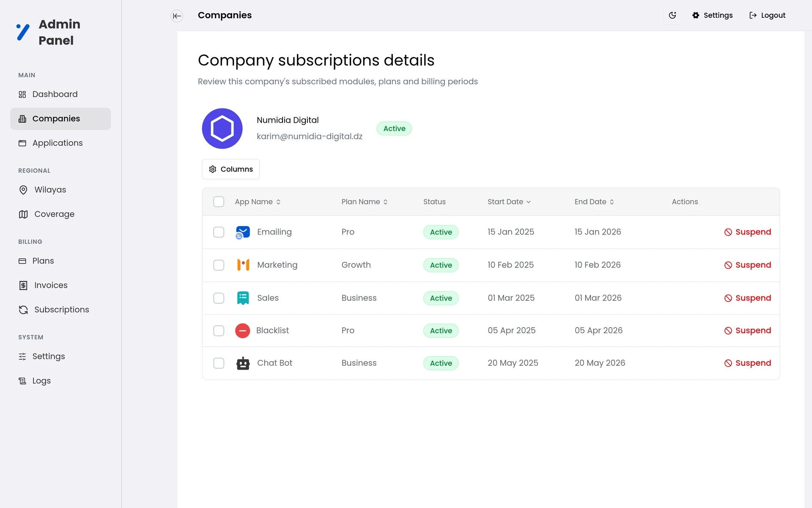Image resolution: width=812 pixels, height=508 pixels.
Task: Click the company Active status badge
Action: (394, 129)
